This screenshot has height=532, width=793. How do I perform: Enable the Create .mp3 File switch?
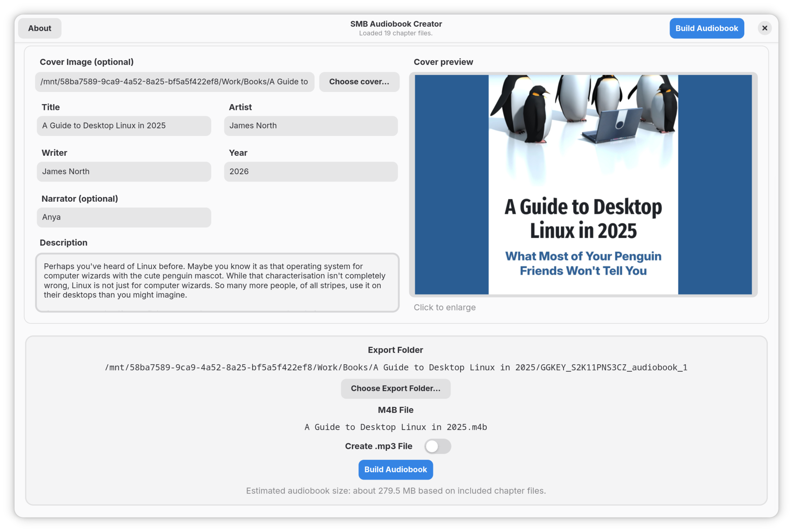pyautogui.click(x=437, y=446)
